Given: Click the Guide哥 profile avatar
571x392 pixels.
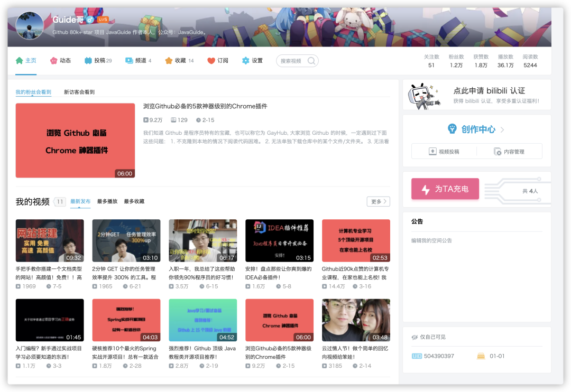Looking at the screenshot, I should point(30,25).
